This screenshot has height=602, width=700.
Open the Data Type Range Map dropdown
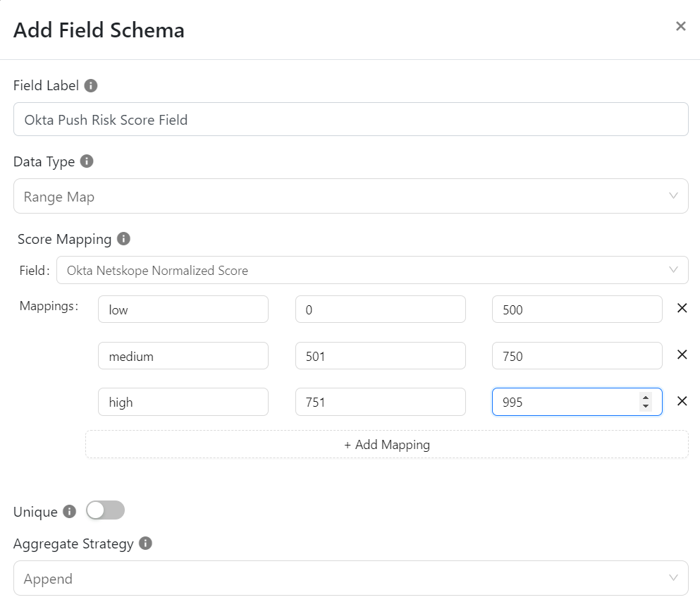[x=351, y=196]
